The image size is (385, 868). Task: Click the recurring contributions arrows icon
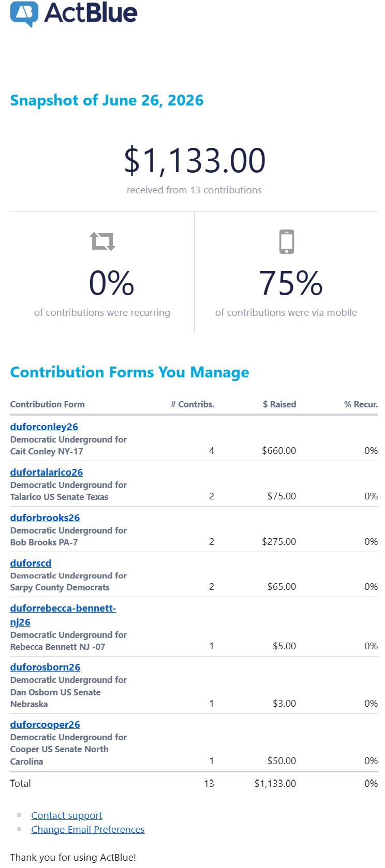[102, 241]
